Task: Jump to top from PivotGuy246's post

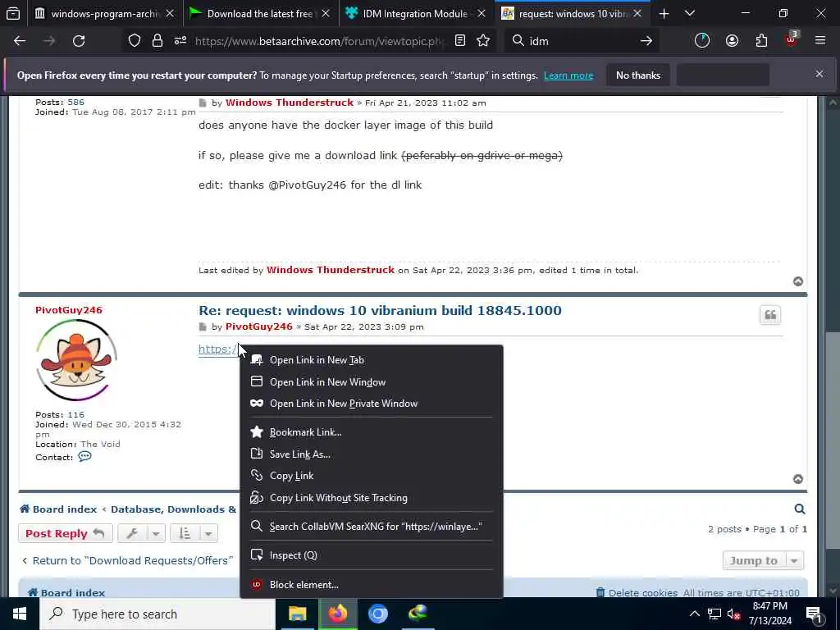Action: pos(797,479)
